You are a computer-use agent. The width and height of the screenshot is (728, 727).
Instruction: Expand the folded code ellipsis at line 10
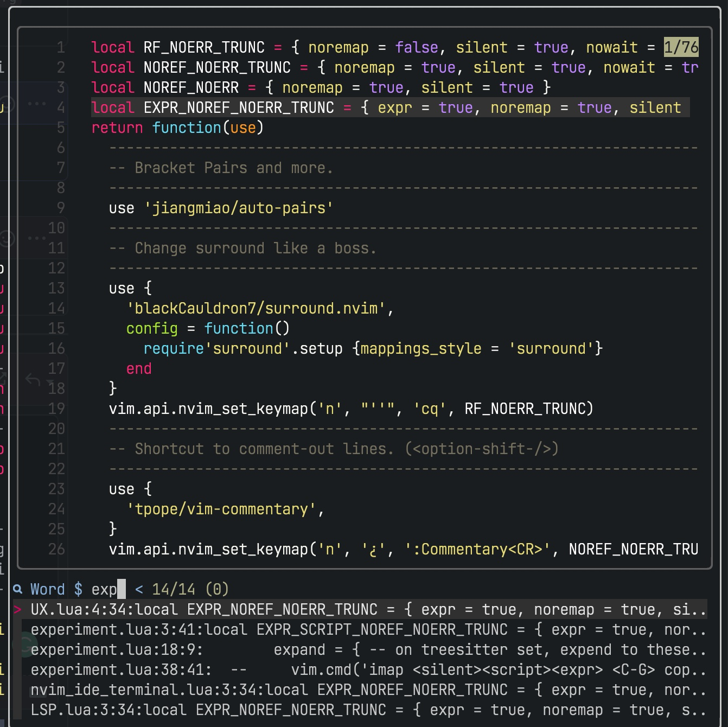[x=36, y=237]
